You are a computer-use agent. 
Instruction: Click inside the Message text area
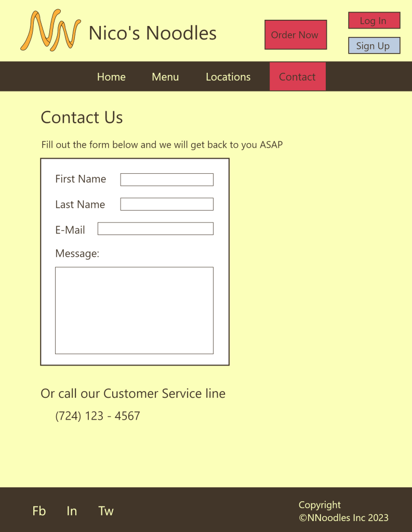pyautogui.click(x=134, y=310)
